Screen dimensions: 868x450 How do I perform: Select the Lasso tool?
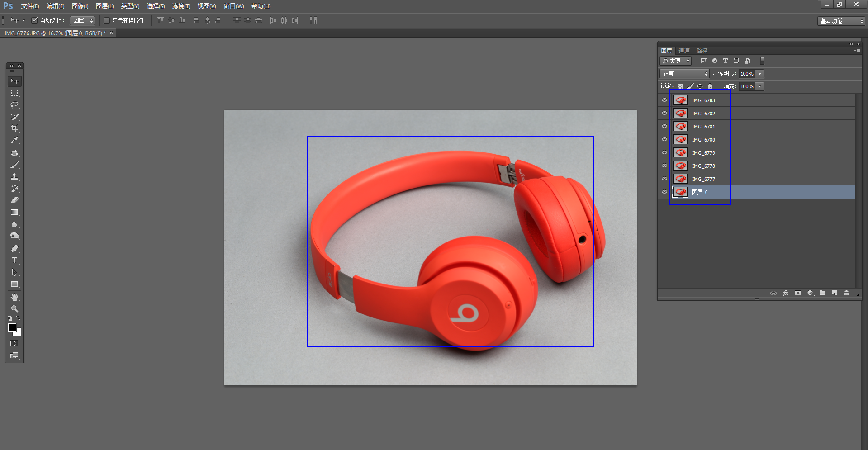(x=14, y=105)
